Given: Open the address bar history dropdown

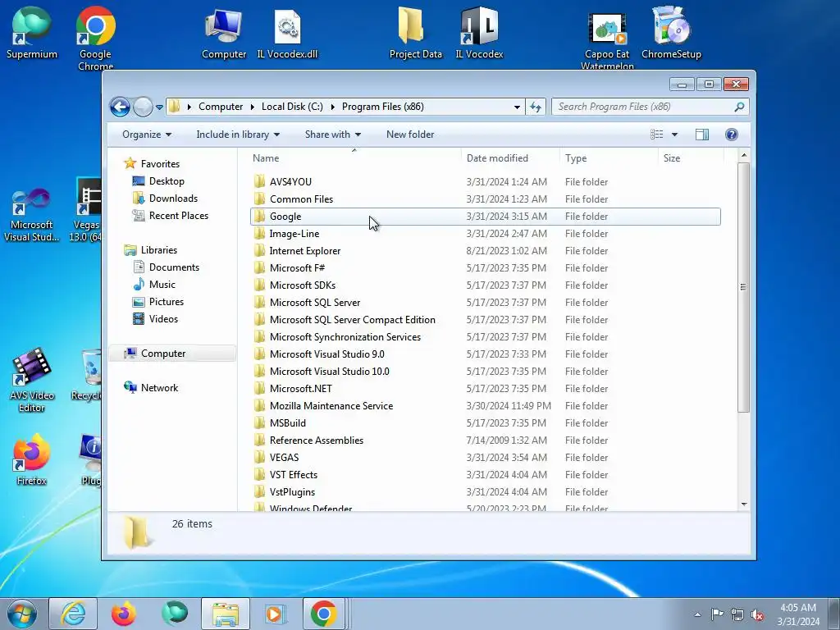Looking at the screenshot, I should pos(517,107).
